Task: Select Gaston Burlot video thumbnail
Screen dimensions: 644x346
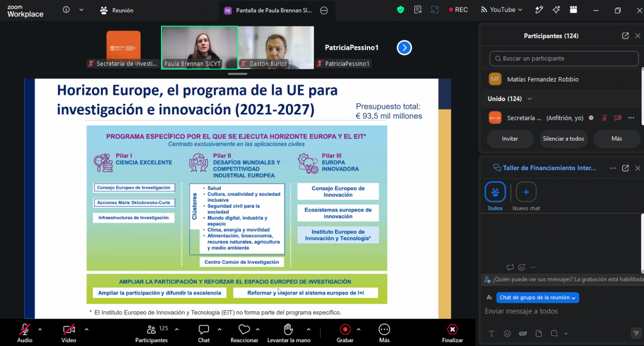Action: [276, 47]
